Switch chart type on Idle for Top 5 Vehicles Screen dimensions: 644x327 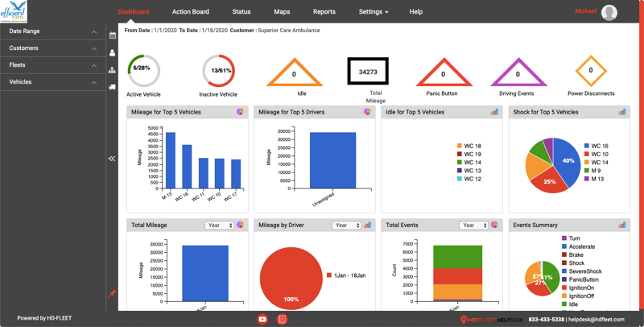tap(494, 112)
